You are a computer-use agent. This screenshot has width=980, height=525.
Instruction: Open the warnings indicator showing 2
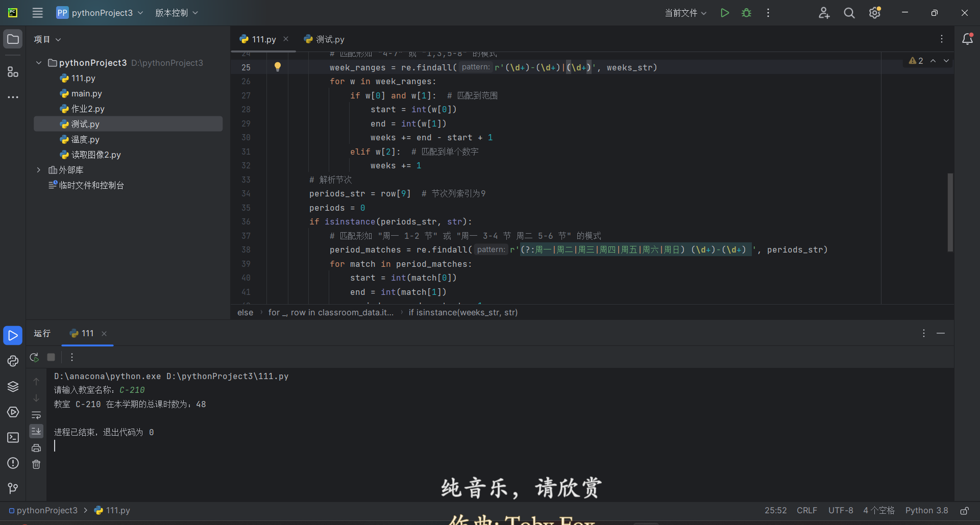click(916, 61)
